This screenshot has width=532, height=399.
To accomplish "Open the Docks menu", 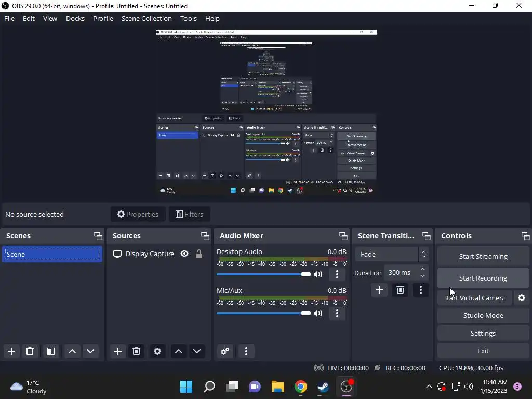I will (75, 18).
